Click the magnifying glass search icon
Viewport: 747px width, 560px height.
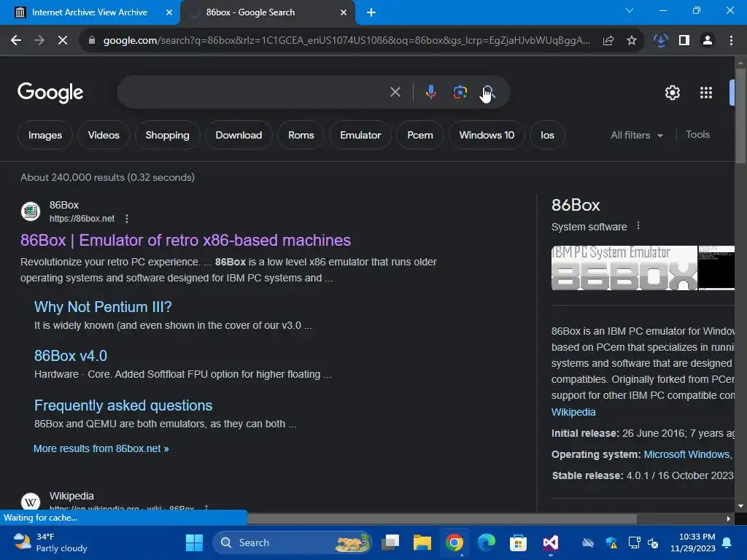[x=488, y=92]
